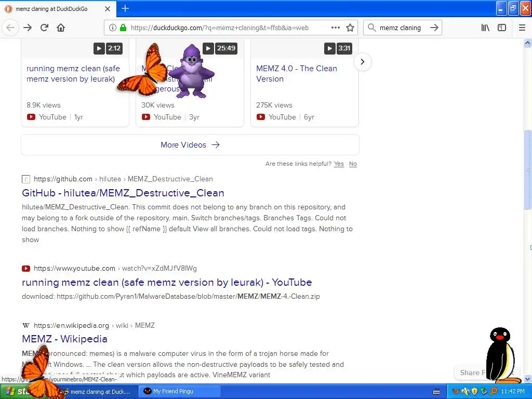Click the orange magnifier tray icon

494,392
